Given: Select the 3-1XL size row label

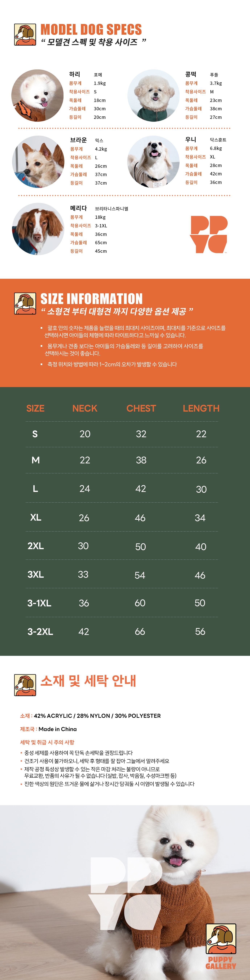Looking at the screenshot, I should pyautogui.click(x=39, y=603).
